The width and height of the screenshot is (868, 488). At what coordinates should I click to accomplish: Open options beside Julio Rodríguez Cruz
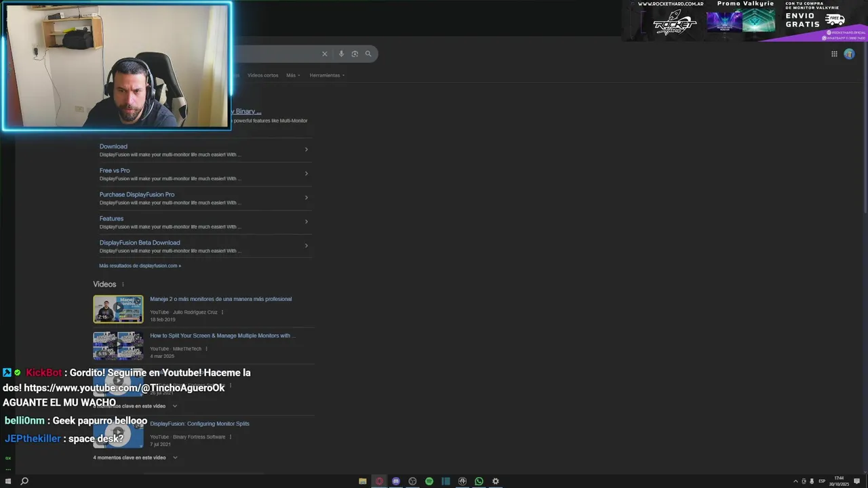tap(222, 312)
